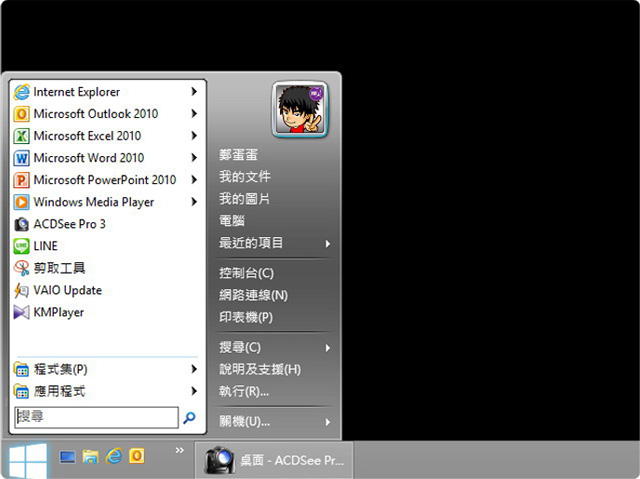Expand the 應用程式 submenu arrow
Screen dimensions: 640x479
pos(194,391)
